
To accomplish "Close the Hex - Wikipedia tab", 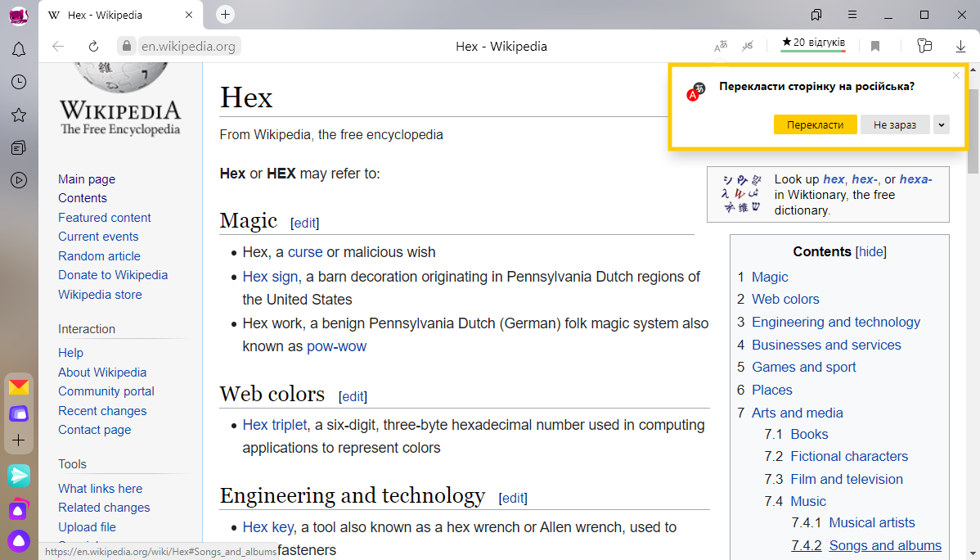I will coord(189,15).
